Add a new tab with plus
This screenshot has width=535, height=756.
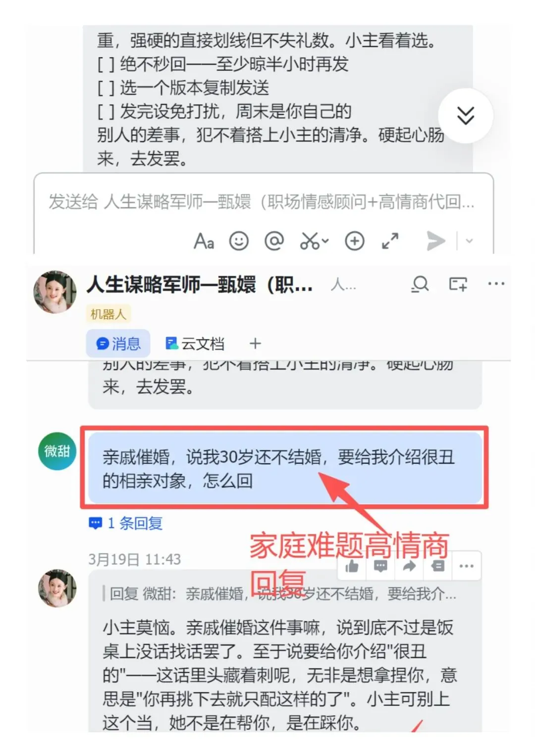click(x=255, y=343)
